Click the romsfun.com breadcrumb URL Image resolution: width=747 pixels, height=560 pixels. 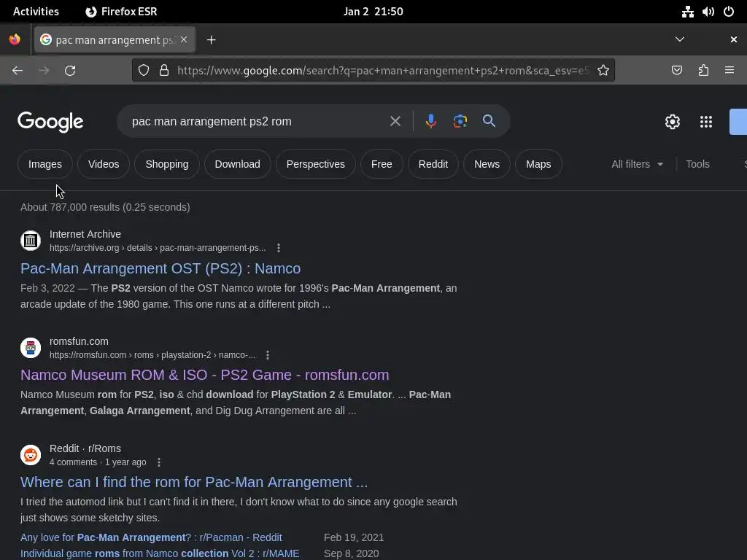click(x=152, y=355)
